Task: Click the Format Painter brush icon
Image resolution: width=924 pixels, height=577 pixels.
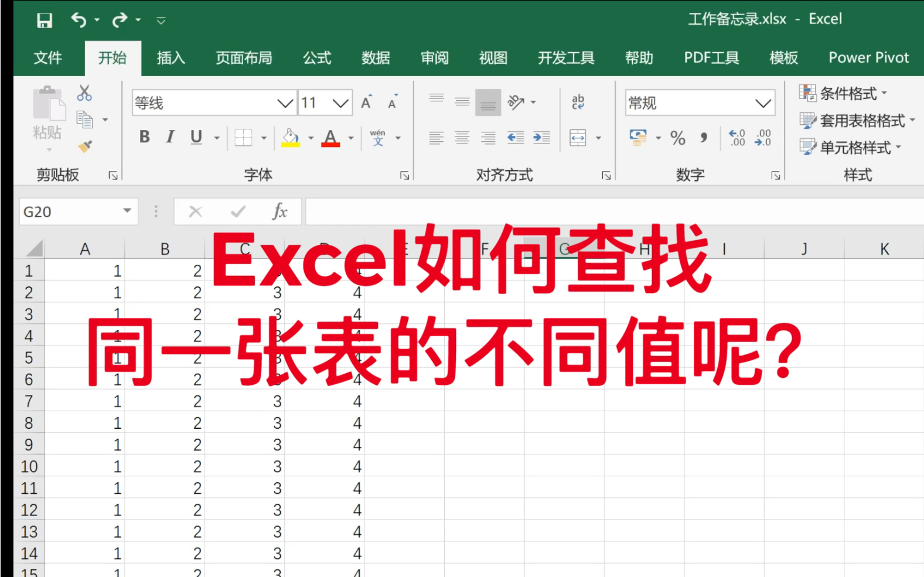Action: click(85, 146)
